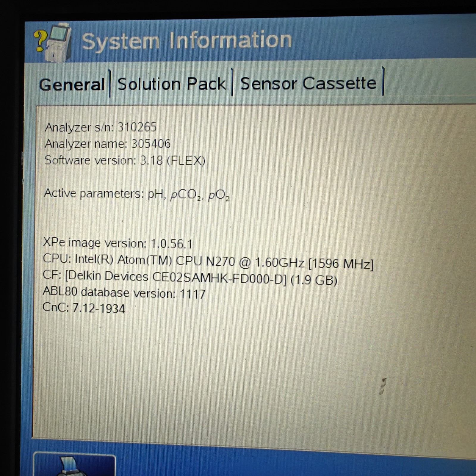Open the General tab

click(x=72, y=84)
